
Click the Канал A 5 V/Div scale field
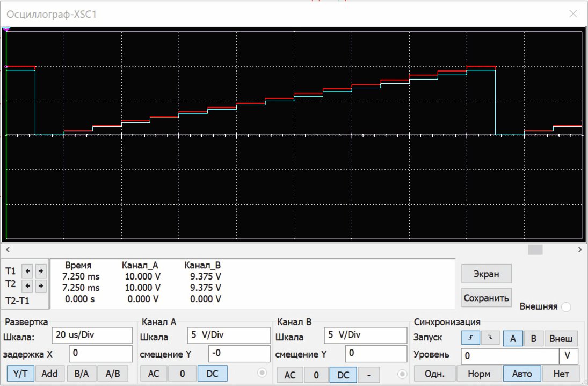(229, 335)
